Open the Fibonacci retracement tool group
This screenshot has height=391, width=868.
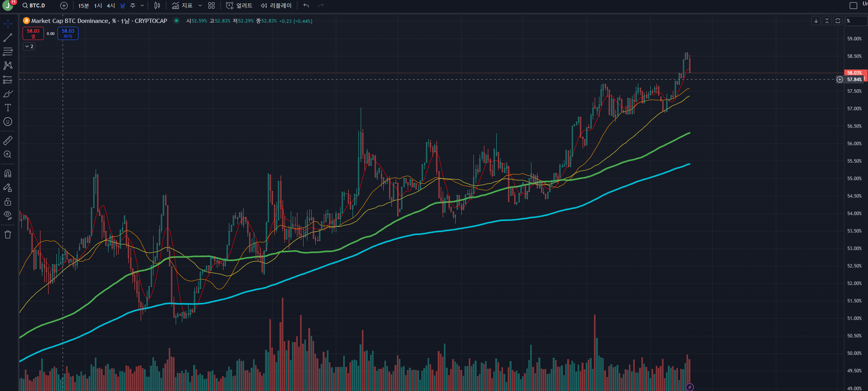(x=8, y=51)
